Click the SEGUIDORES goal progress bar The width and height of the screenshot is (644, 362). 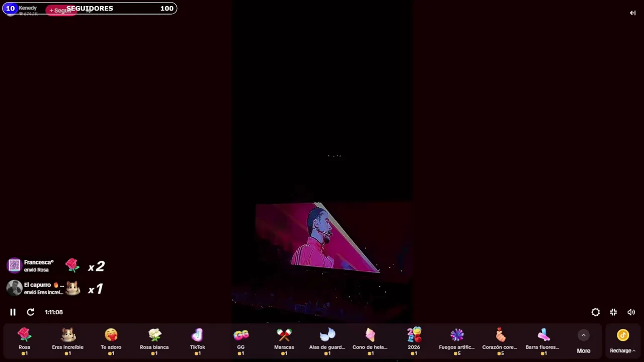[90, 9]
